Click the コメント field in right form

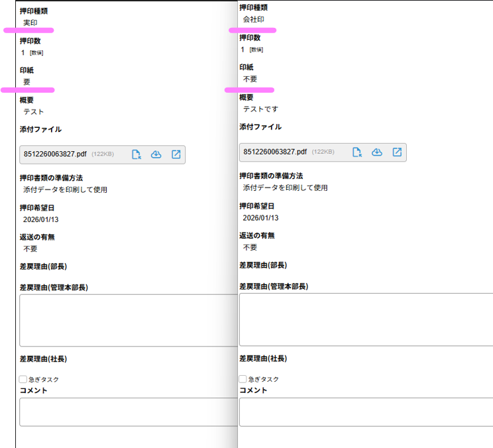[366, 412]
